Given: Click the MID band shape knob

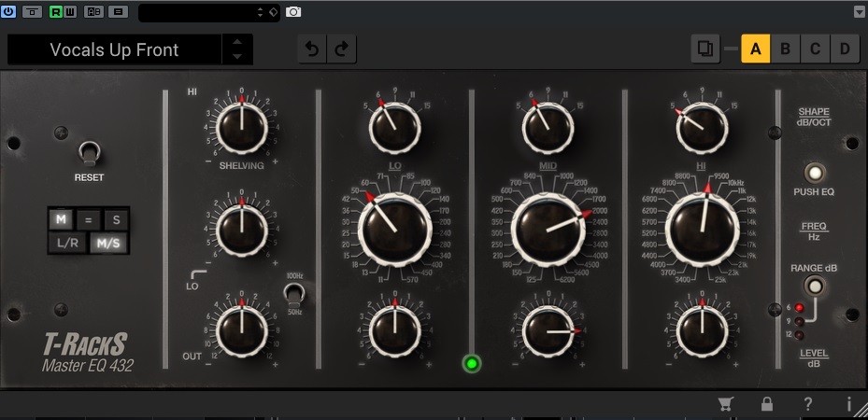Looking at the screenshot, I should 548,128.
